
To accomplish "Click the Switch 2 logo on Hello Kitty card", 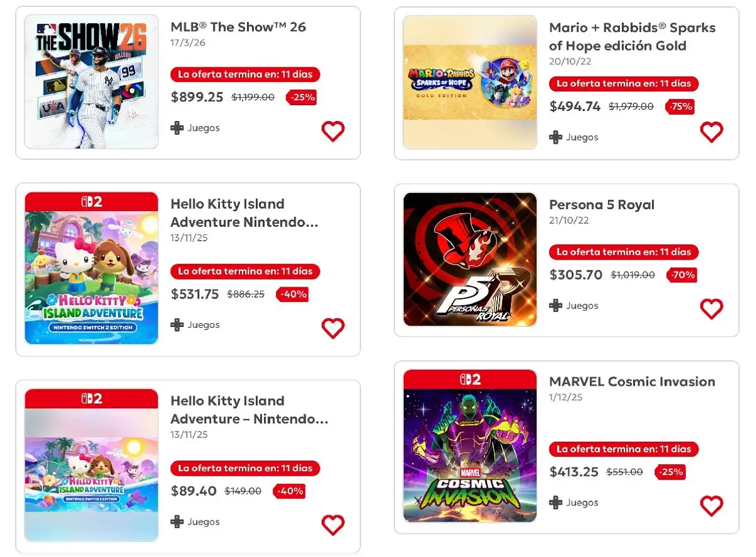I will point(91,201).
